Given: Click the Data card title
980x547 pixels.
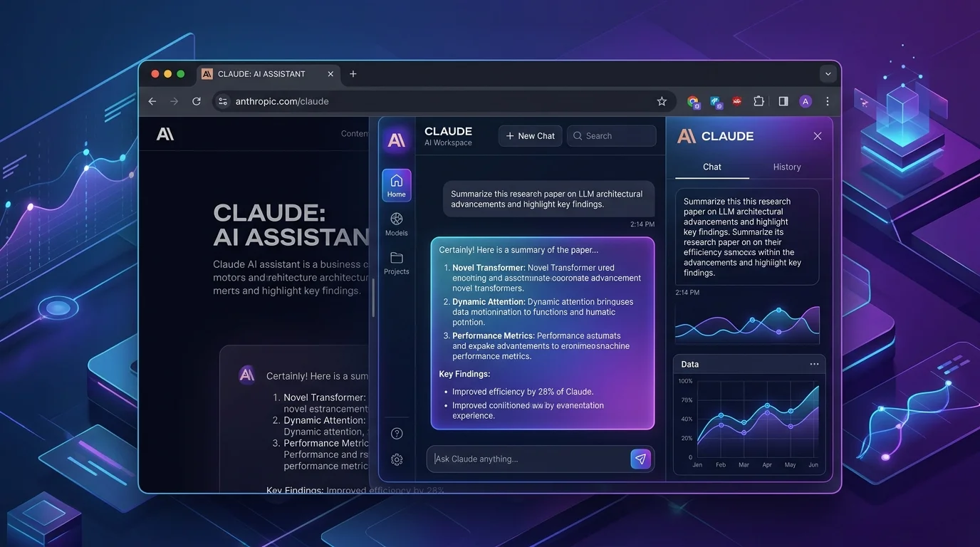Looking at the screenshot, I should coord(690,364).
